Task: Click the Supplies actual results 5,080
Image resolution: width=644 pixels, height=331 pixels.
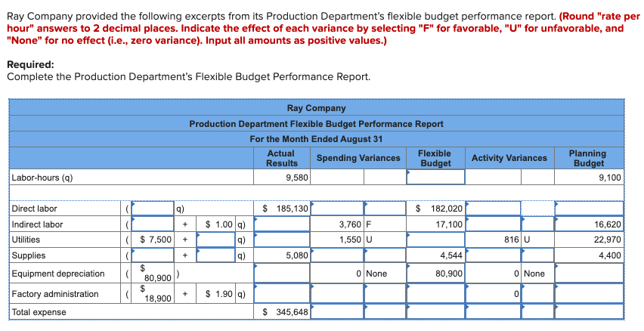Action: (297, 255)
